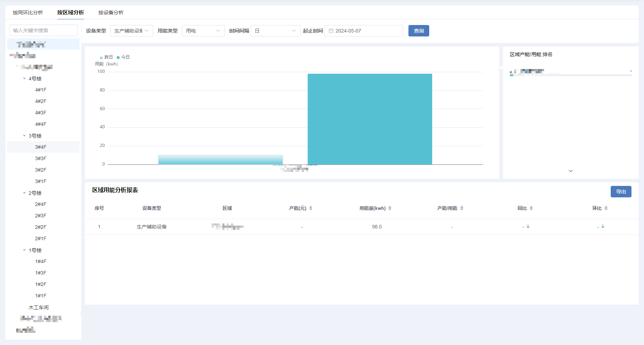Click the 导出 button
644x345 pixels.
[621, 192]
